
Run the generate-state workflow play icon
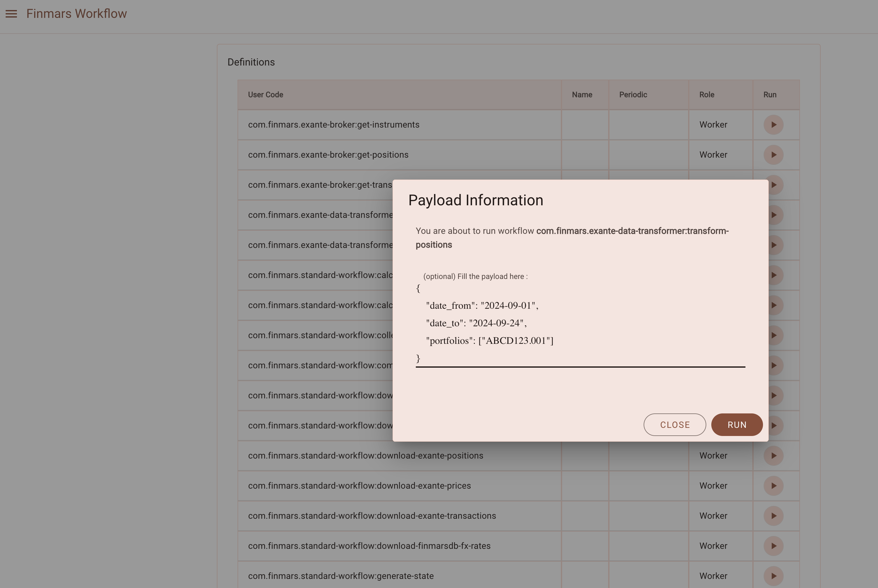tap(773, 576)
